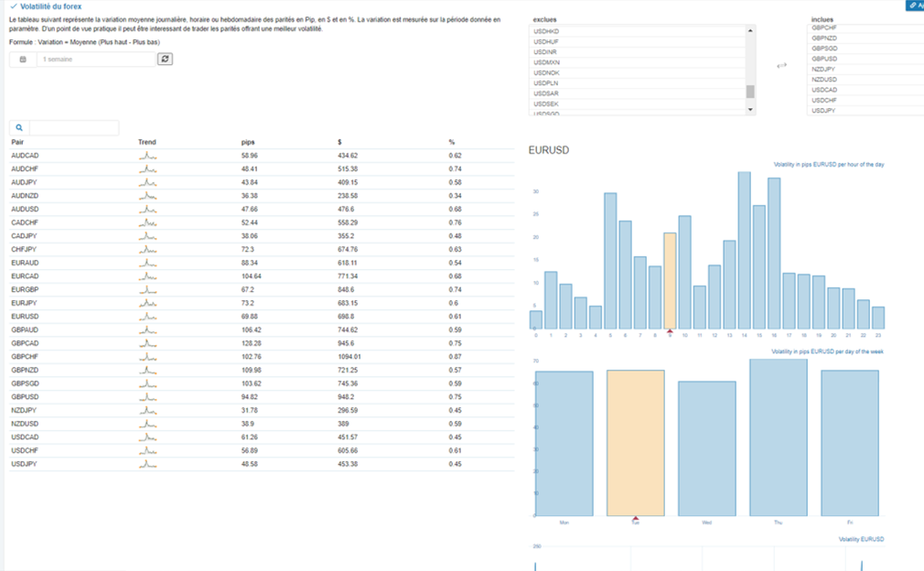Screen dimensions: 924x571
Task: Click the trend sparkline for AUDCAD
Action: [148, 156]
